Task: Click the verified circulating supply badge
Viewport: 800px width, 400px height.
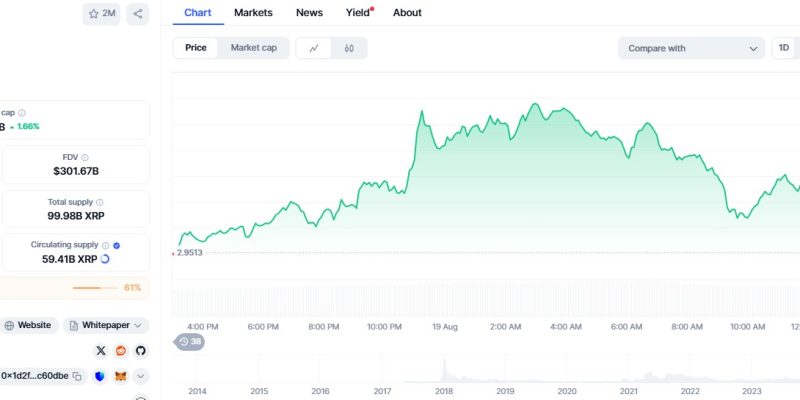Action: point(116,245)
